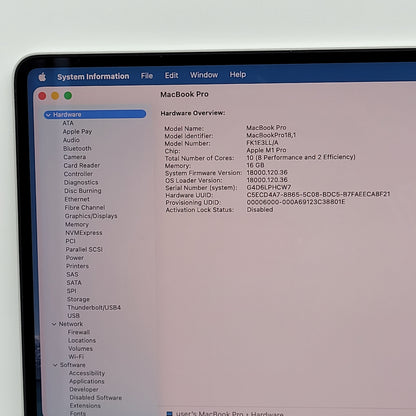This screenshot has width=416, height=416.
Task: Select Extensions under Software
Action: 85,406
